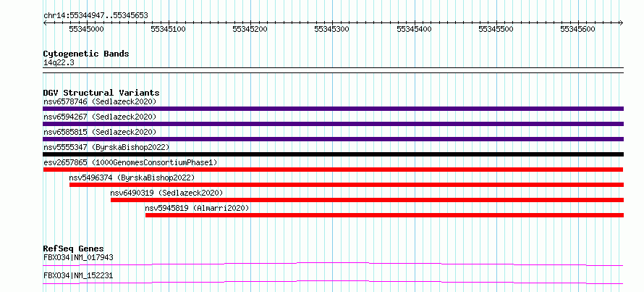Screen dimensions: 644x292
Task: Click the purple bar under nsv6594267
Action: (x=333, y=124)
